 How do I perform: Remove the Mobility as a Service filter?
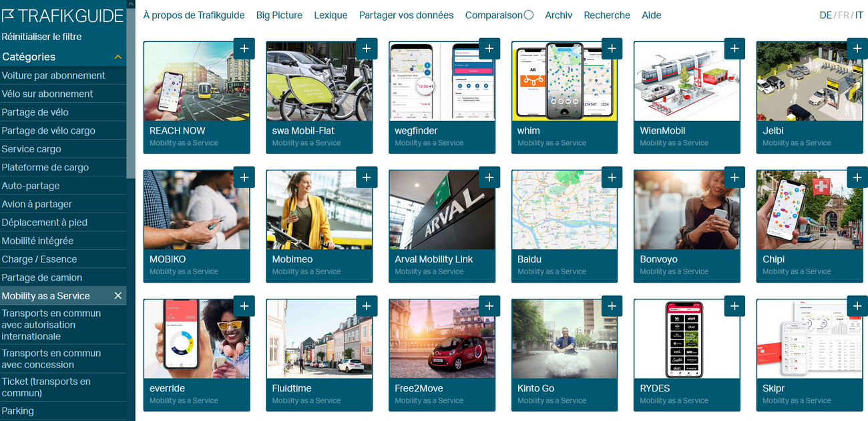(118, 295)
